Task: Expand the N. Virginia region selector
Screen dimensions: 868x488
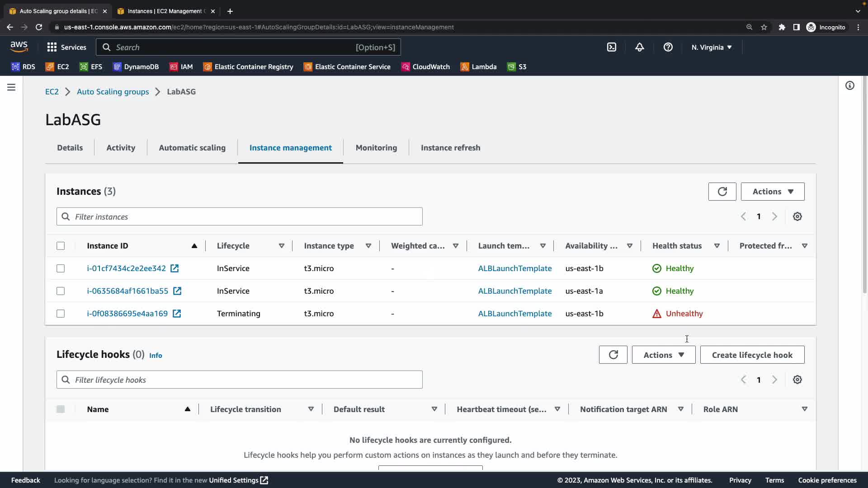Action: [x=711, y=47]
